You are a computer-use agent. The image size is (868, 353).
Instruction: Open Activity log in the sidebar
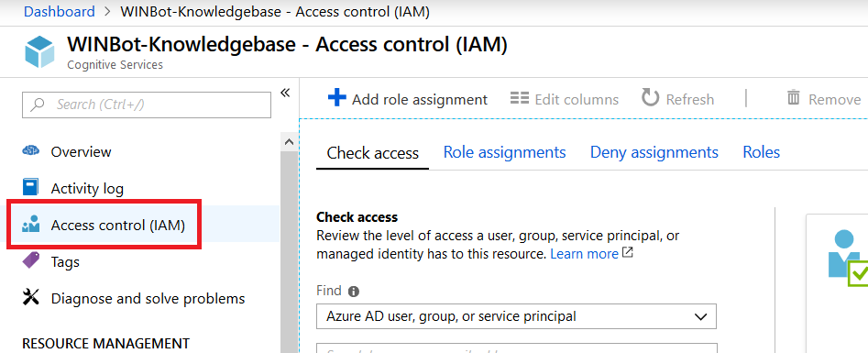87,188
